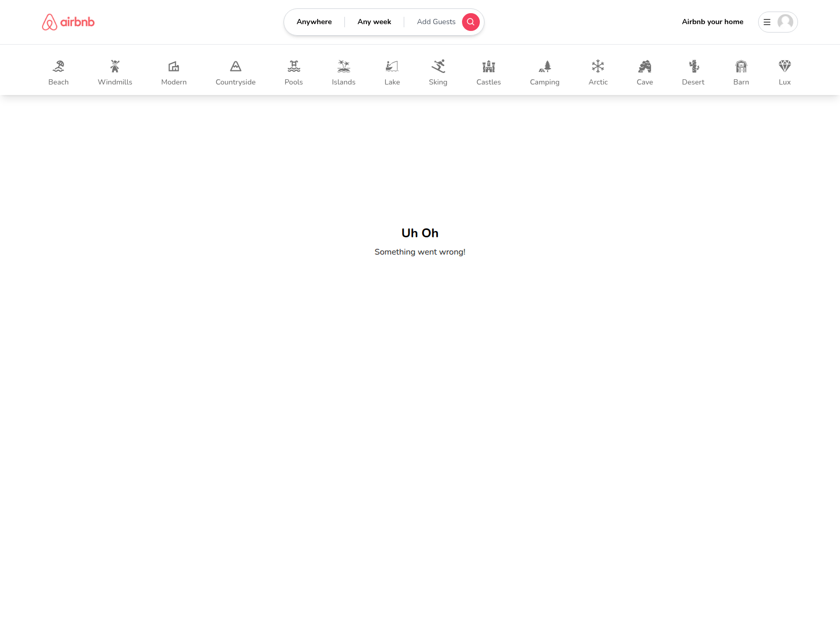This screenshot has height=630, width=840.
Task: Select the Cave category icon
Action: click(x=645, y=67)
